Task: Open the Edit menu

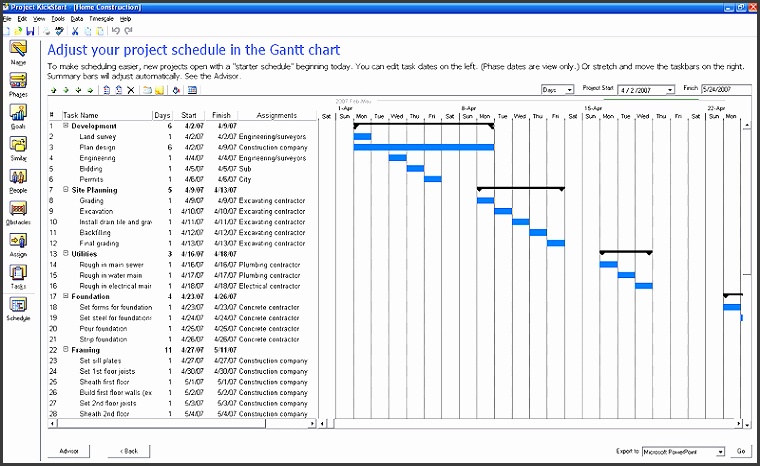Action: coord(22,19)
